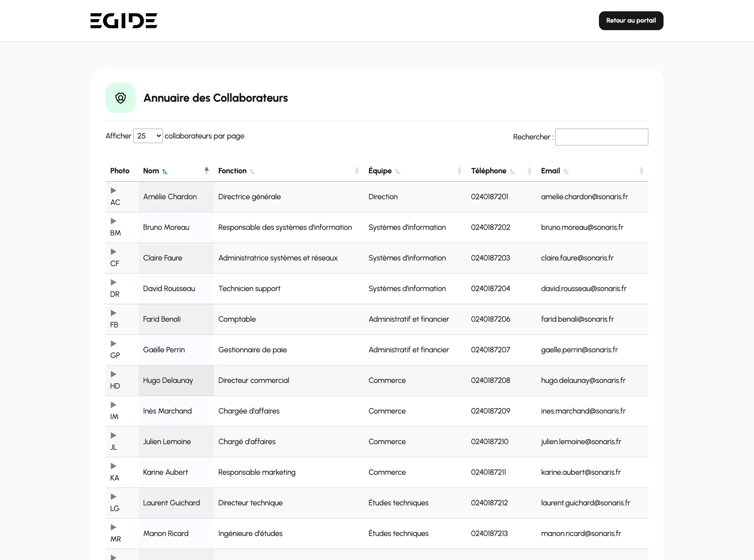
Task: Click Directrice générale function cell
Action: coord(250,197)
